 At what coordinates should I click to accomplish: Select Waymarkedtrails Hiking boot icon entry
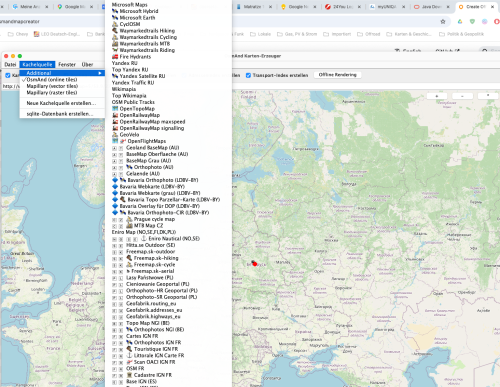(x=115, y=31)
